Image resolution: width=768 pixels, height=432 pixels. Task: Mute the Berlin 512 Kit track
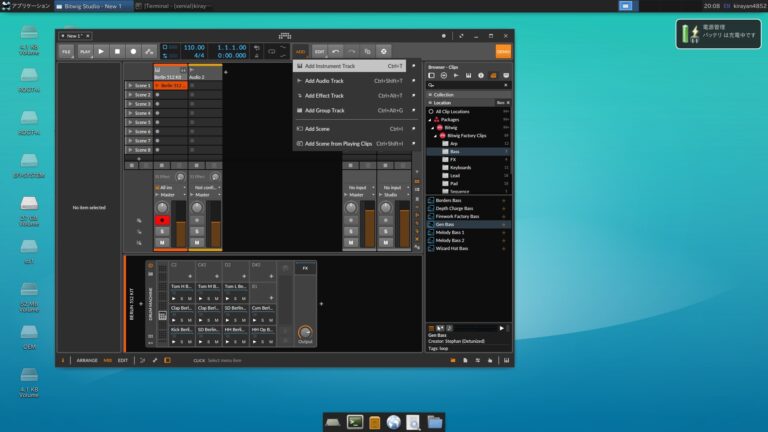click(x=162, y=242)
